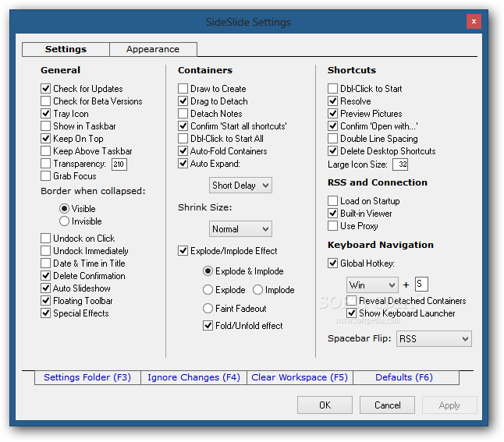Toggle Explode/Implode Effect checkbox
Viewport: 504px width, 442px height.
coord(183,250)
